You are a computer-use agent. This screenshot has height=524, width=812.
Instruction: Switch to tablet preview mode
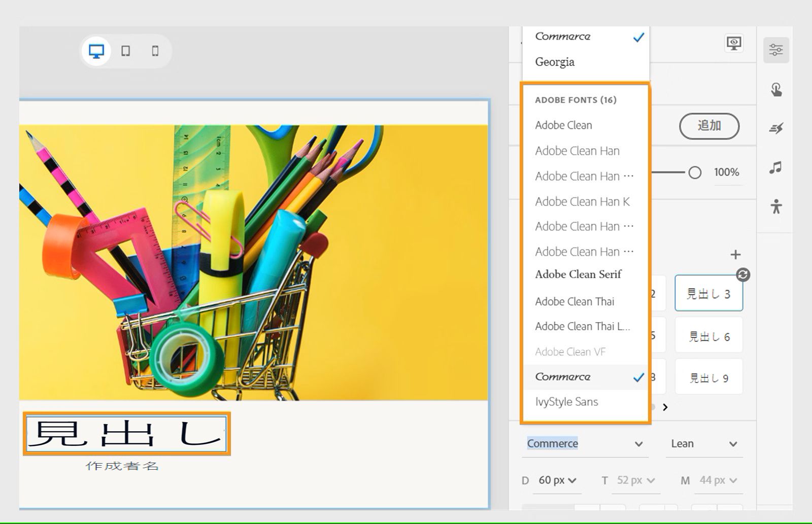pyautogui.click(x=125, y=51)
